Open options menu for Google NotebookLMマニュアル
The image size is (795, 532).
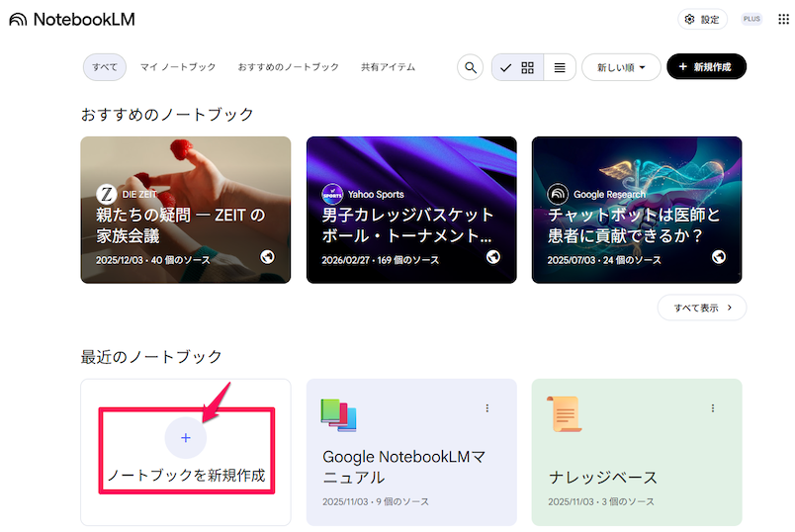[x=487, y=408]
